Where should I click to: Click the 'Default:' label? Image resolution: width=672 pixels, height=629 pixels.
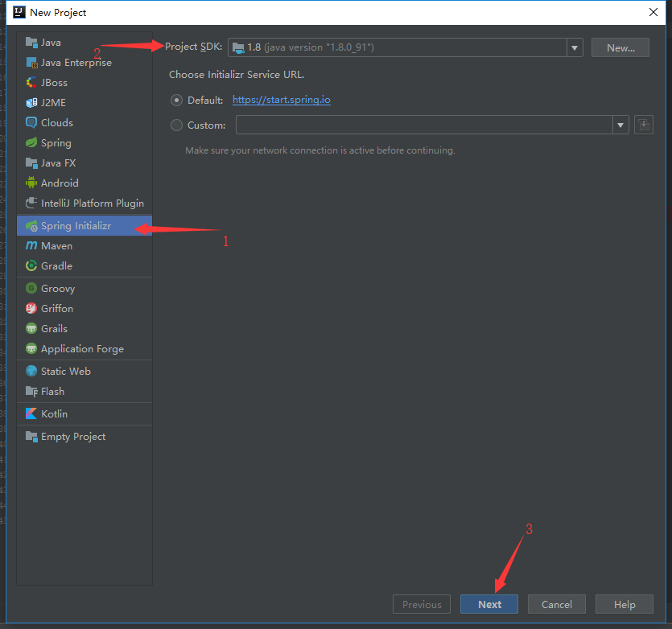tap(205, 101)
